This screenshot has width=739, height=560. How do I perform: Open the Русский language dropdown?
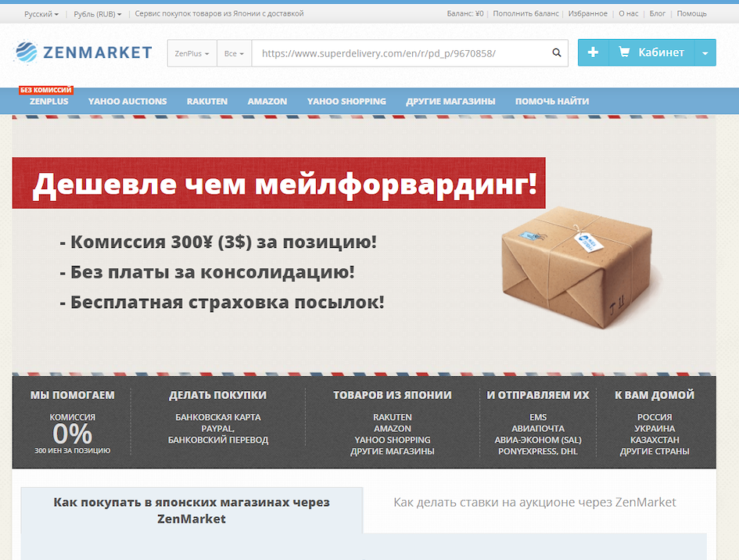[x=41, y=14]
